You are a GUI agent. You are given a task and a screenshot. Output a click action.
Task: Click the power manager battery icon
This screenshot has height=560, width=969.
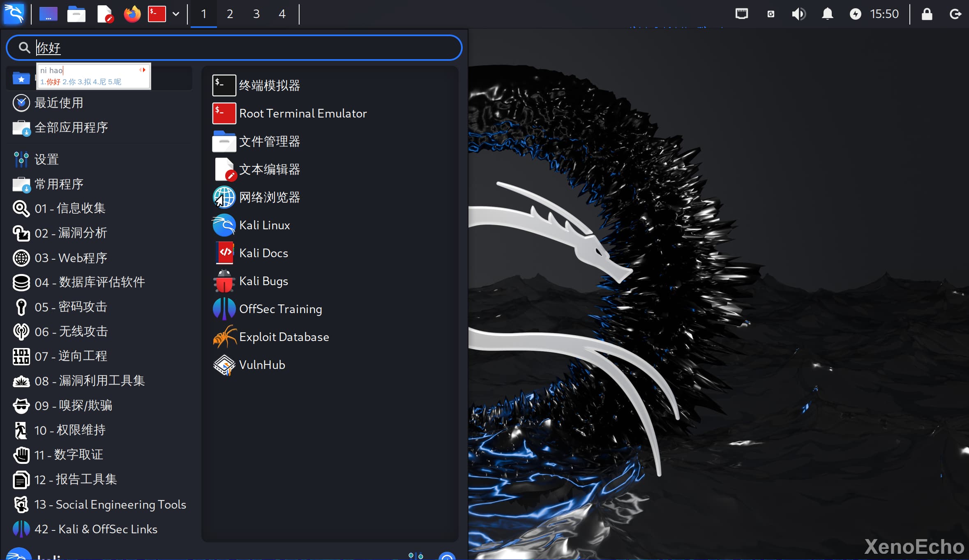click(855, 14)
